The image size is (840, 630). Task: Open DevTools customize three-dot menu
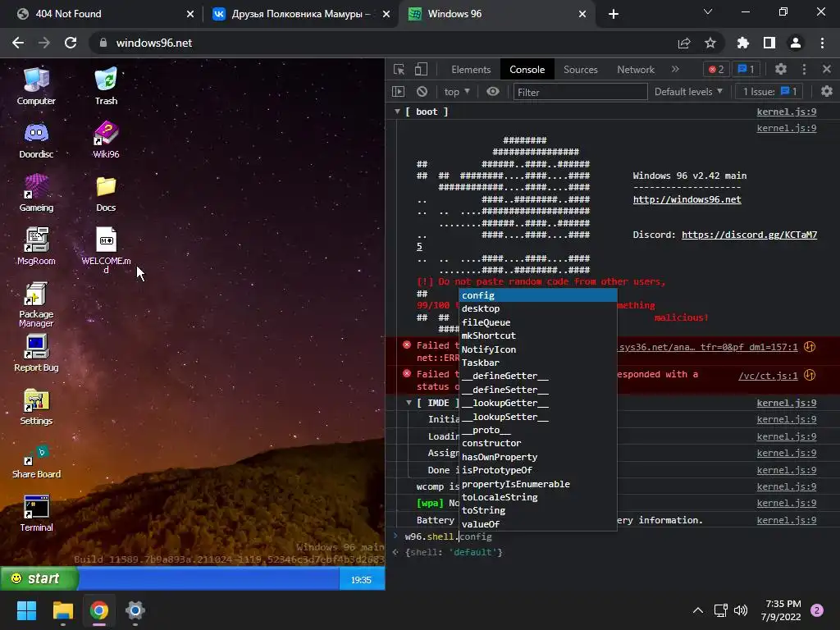point(804,69)
